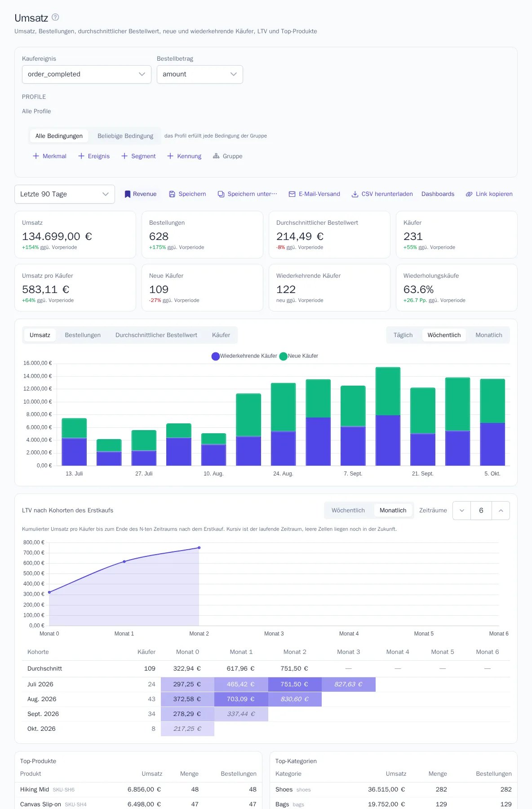This screenshot has width=532, height=809.
Task: Select the Alle Bedingungen toggle option
Action: pyautogui.click(x=59, y=136)
